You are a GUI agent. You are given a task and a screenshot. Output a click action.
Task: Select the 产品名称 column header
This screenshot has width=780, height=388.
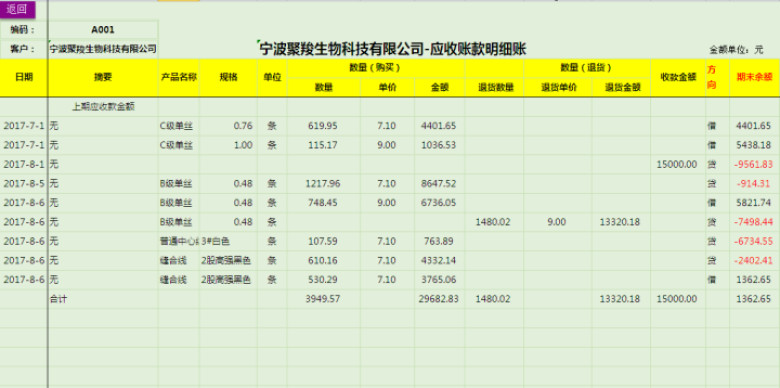pos(179,78)
